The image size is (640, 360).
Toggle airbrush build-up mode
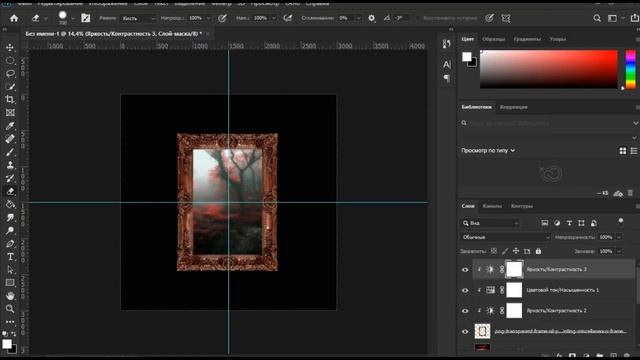pos(288,18)
